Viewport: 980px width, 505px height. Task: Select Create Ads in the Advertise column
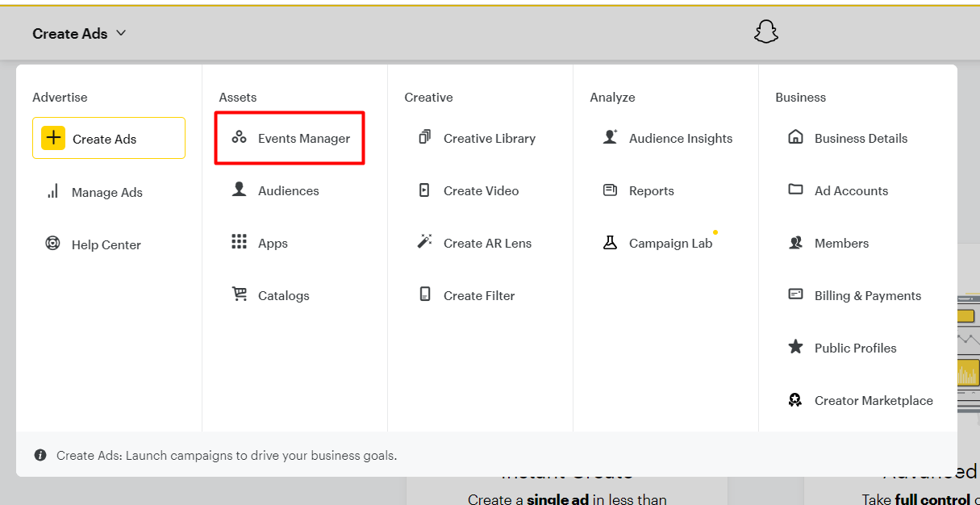pyautogui.click(x=109, y=138)
